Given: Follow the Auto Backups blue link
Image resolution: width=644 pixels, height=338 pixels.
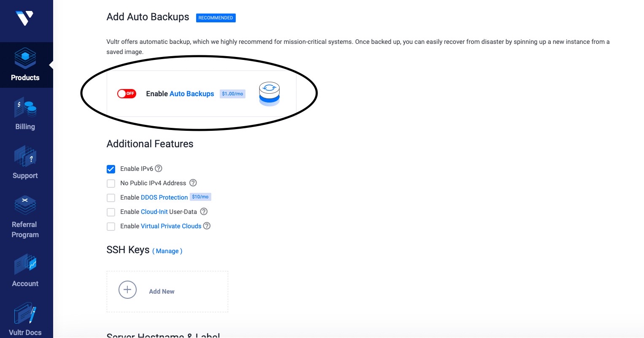Looking at the screenshot, I should click(x=192, y=94).
